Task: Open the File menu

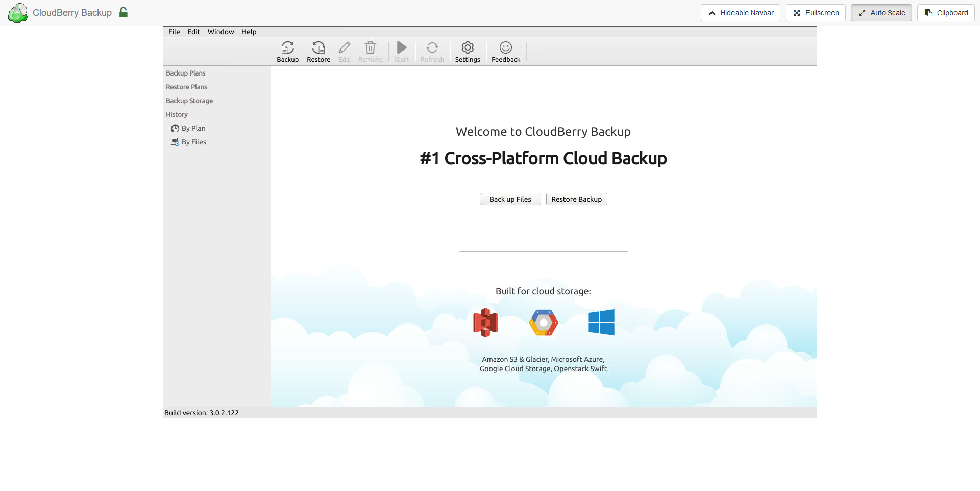Action: 174,32
